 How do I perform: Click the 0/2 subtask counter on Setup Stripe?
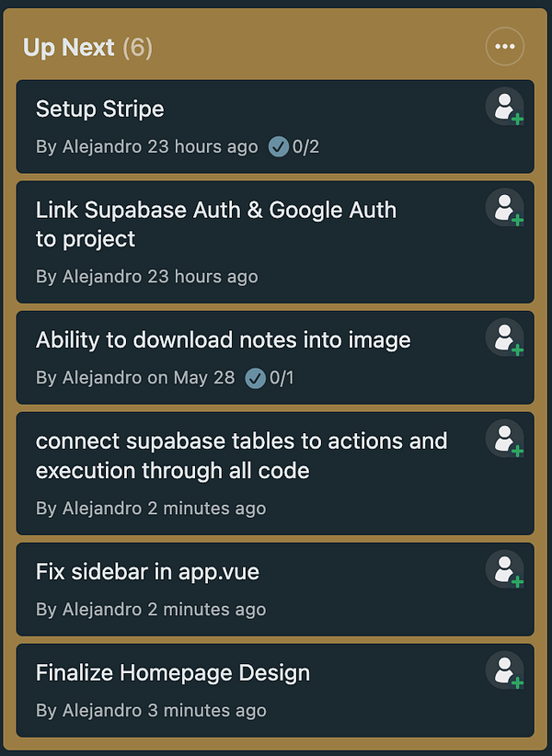tap(304, 145)
